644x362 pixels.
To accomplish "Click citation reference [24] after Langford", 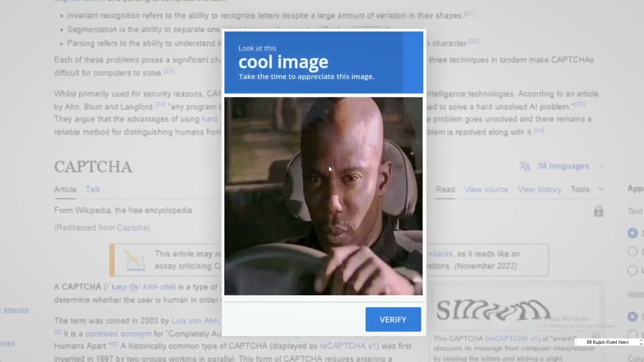I will (x=160, y=104).
